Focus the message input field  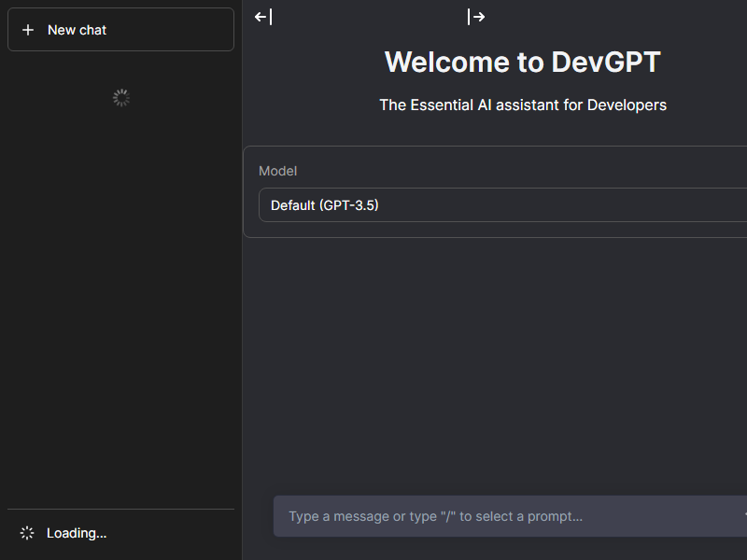point(504,516)
